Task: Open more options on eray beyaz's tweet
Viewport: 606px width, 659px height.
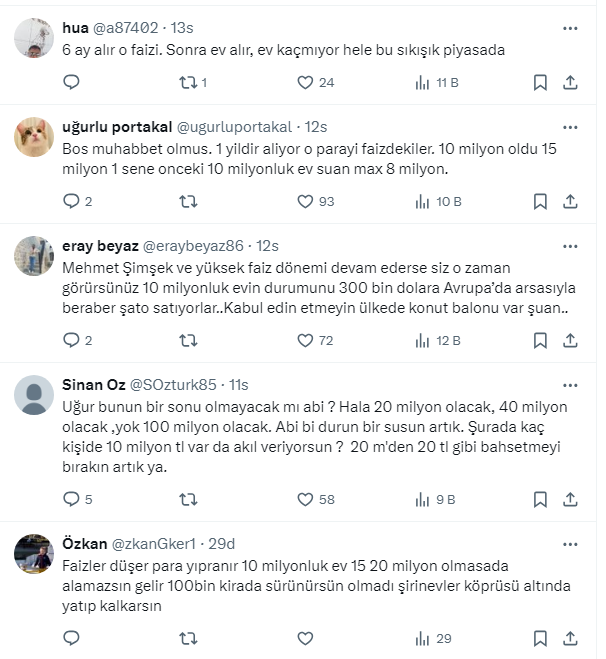Action: coord(569,246)
